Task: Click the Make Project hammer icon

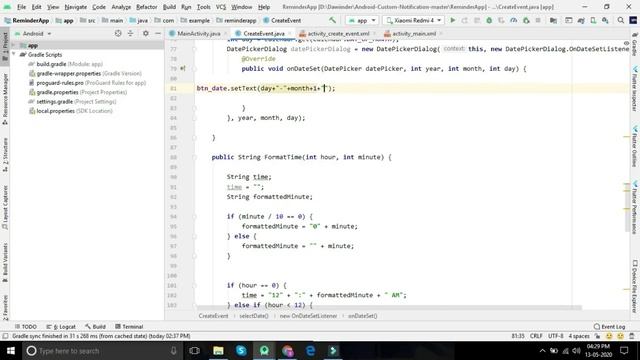Action: coord(333,20)
